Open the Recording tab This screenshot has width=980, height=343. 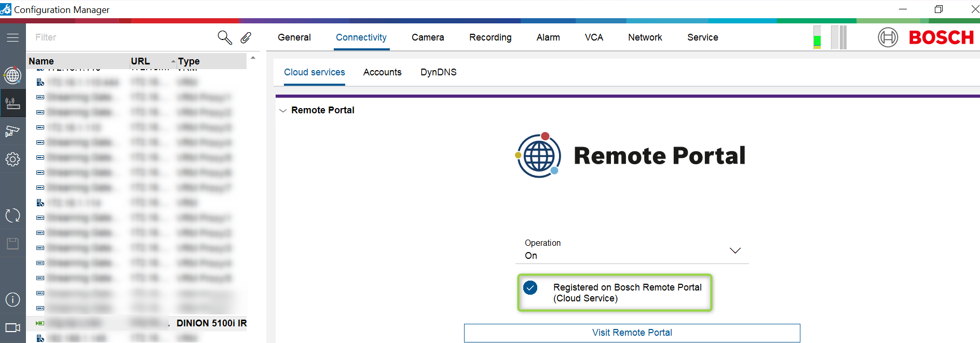(x=491, y=37)
